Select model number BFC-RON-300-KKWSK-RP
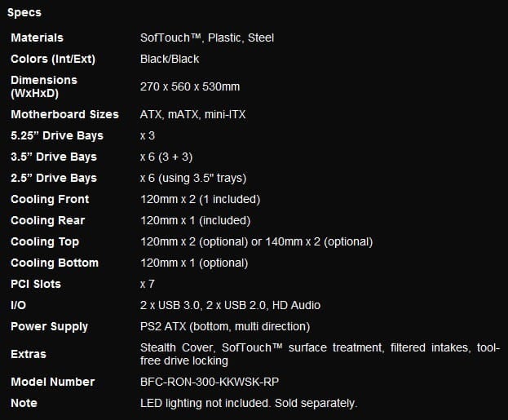 [x=210, y=382]
